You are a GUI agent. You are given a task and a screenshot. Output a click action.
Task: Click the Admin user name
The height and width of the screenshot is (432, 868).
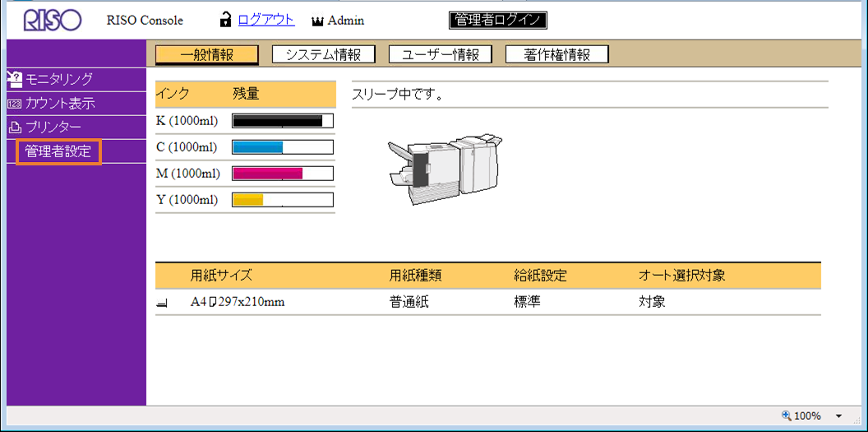[x=346, y=21]
